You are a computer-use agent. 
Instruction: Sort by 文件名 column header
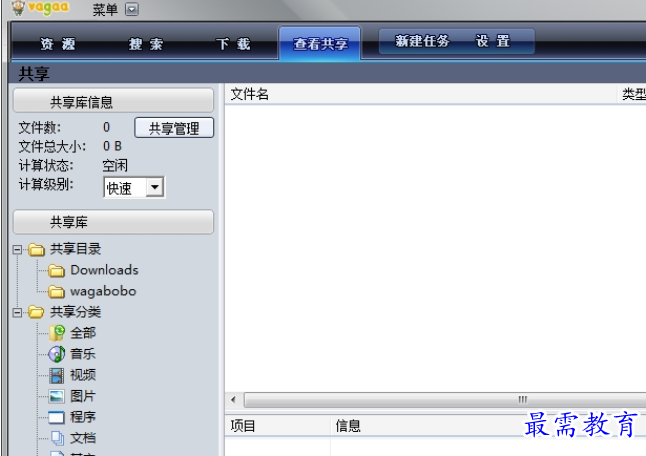click(420, 94)
